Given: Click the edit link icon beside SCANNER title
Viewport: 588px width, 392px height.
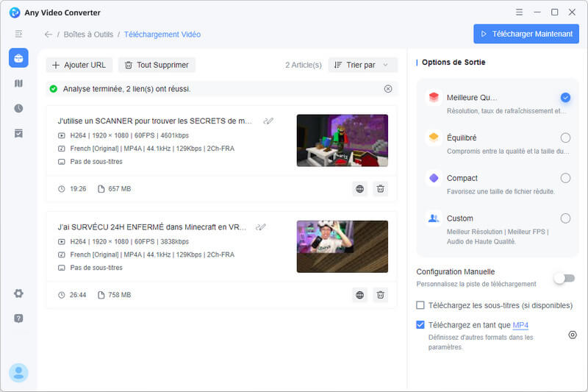Looking at the screenshot, I should click(269, 121).
